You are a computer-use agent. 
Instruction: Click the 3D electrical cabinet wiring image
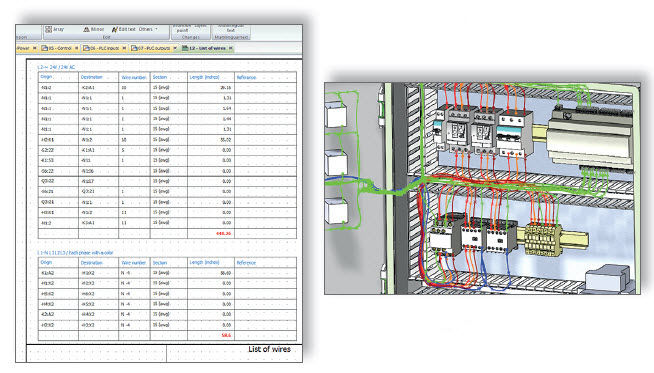(x=482, y=188)
